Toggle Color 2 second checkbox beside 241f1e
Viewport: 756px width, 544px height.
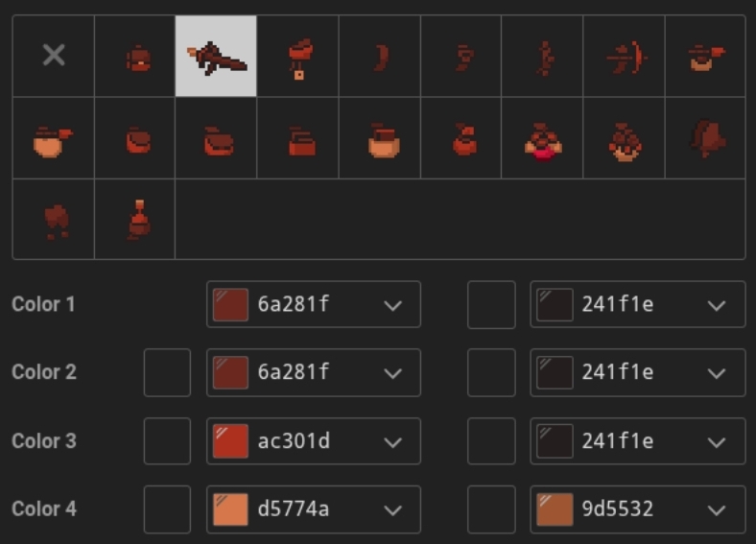(491, 373)
